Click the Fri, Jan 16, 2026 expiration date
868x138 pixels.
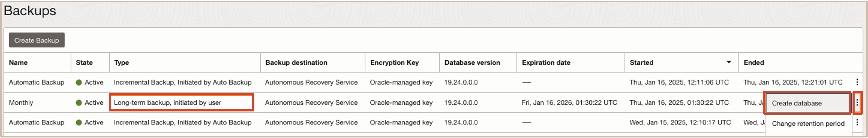point(569,103)
